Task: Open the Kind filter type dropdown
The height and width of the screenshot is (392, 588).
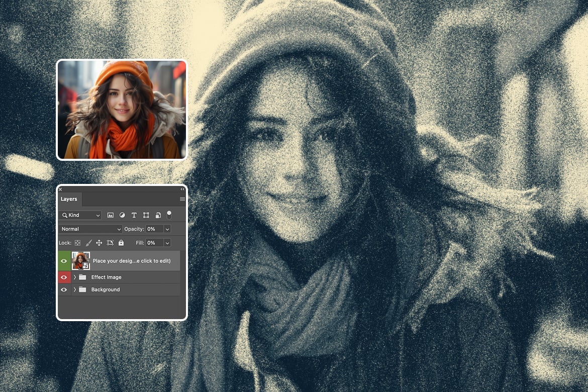Action: [80, 215]
